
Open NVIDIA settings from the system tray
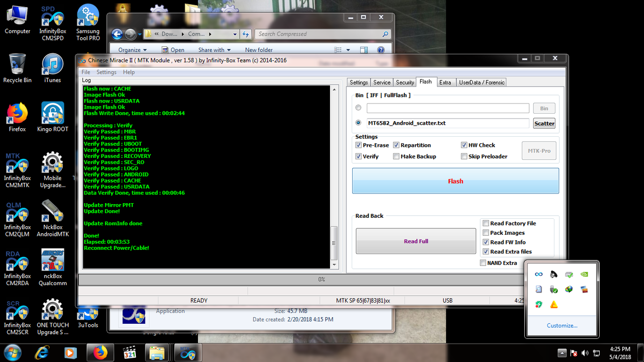pyautogui.click(x=584, y=274)
